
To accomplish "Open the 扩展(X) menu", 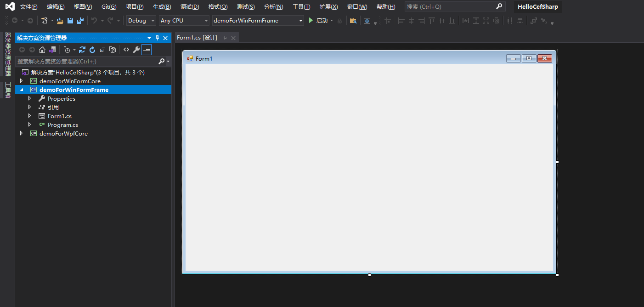I will (x=328, y=7).
